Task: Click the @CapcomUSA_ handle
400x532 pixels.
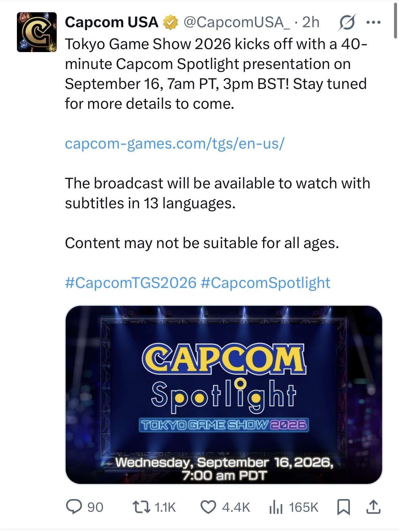Action: pos(236,22)
